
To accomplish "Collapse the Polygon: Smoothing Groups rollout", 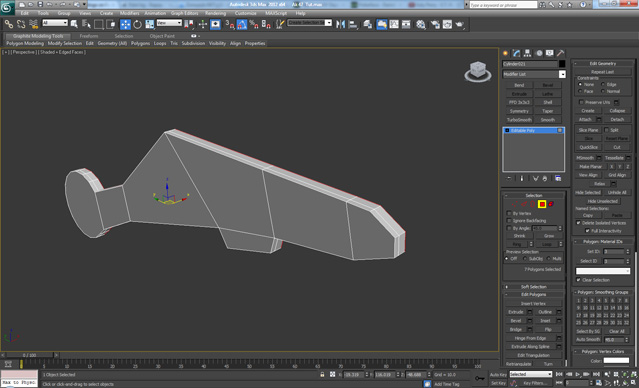I will coord(603,292).
